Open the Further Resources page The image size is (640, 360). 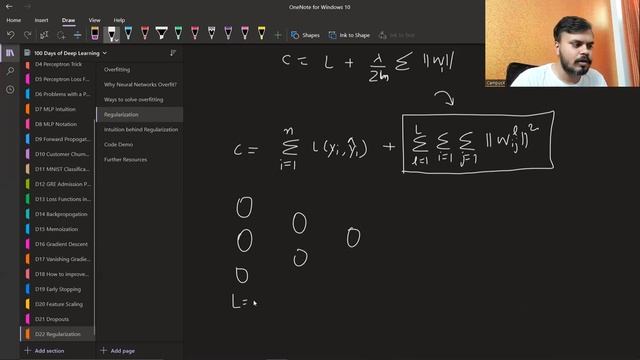[140, 160]
